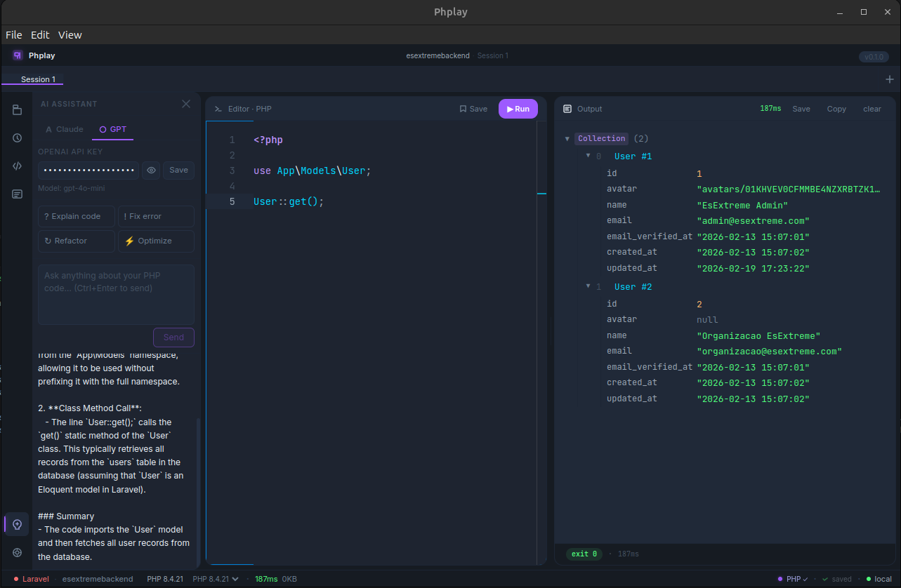Click the 187ms timing in output header
Viewport: 901px width, 588px height.
[770, 109]
